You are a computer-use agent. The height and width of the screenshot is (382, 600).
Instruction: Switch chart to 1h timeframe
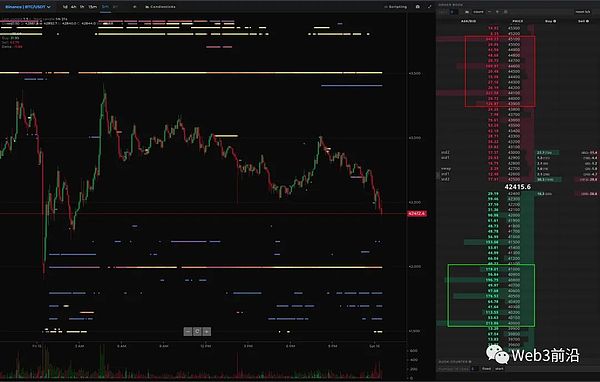click(82, 7)
